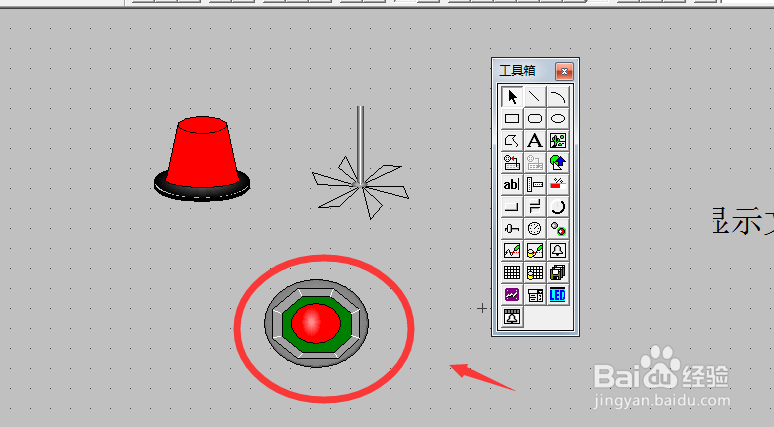774x427 pixels.
Task: Select the historical curve tool
Action: click(x=535, y=251)
